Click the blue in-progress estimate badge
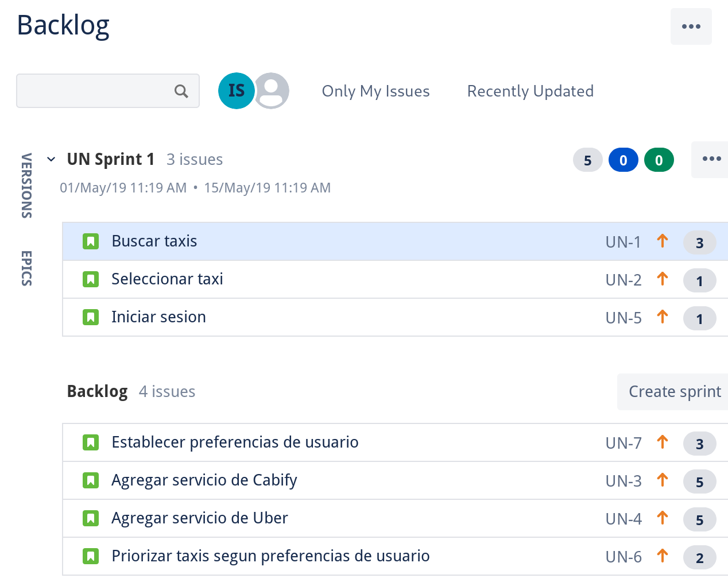Viewport: 728px width, 578px height. pyautogui.click(x=623, y=160)
